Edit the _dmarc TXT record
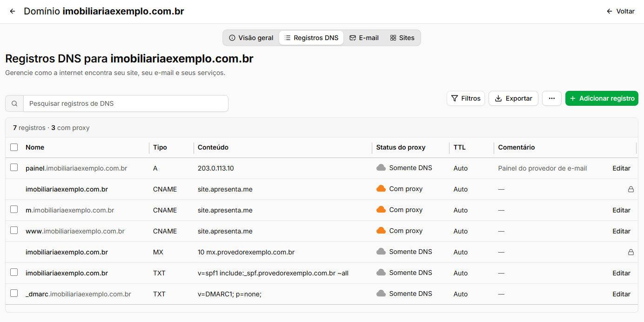This screenshot has height=322, width=644. [621, 294]
